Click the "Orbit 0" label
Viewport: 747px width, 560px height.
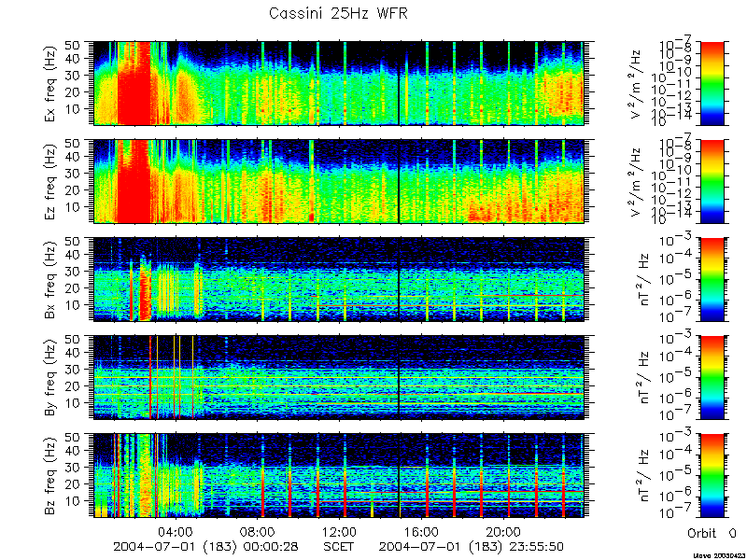[712, 532]
